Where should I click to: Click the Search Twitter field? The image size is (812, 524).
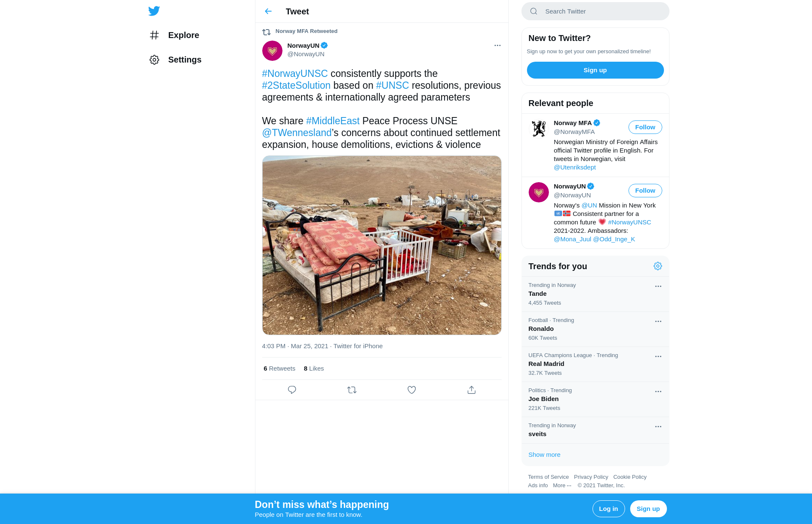[x=601, y=11]
